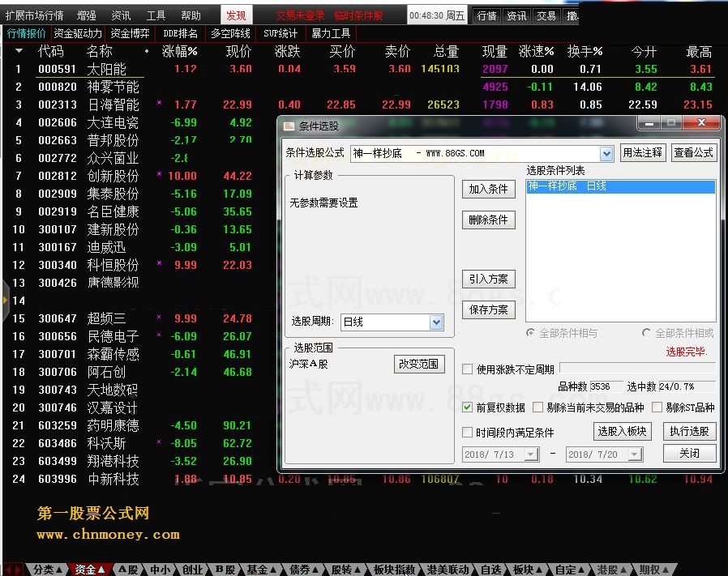Click 交易未登录 status text

coord(300,15)
